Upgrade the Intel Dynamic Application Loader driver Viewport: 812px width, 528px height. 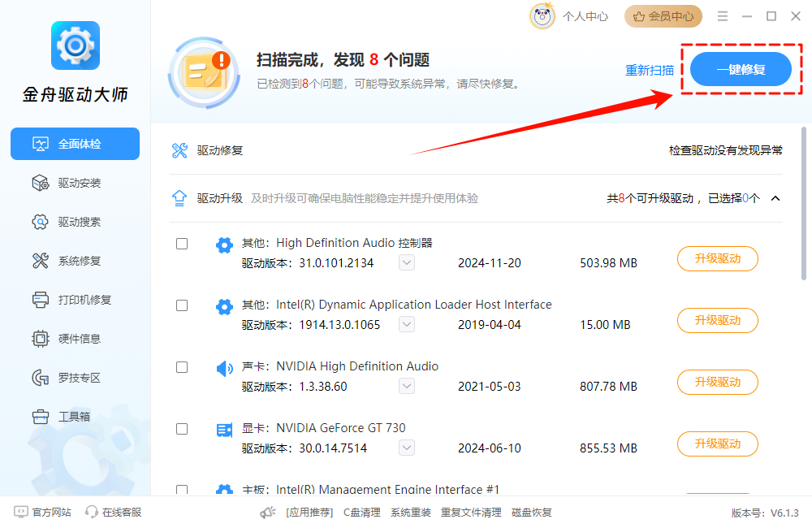click(x=717, y=320)
